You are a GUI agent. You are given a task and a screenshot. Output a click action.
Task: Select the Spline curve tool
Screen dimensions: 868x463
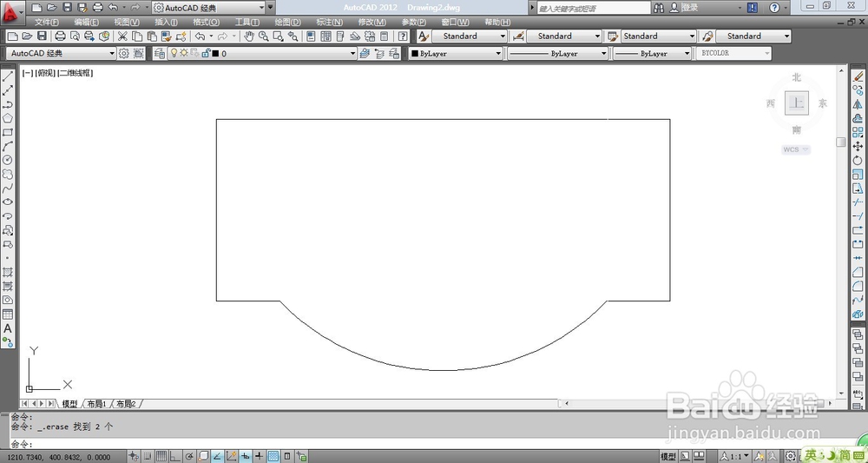tap(8, 189)
